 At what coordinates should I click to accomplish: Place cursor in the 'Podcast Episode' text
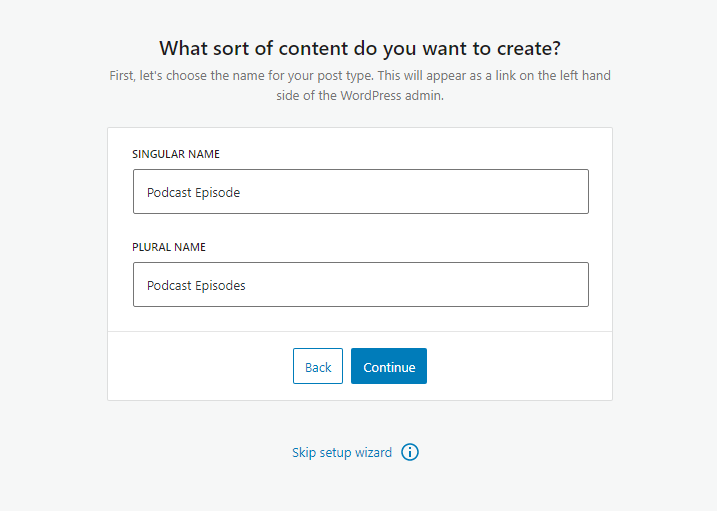point(193,193)
